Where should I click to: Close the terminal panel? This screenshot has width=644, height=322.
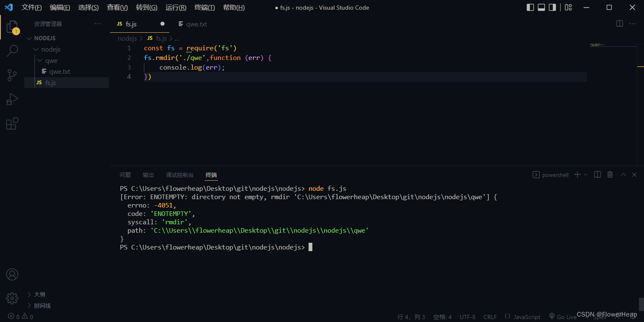(634, 174)
